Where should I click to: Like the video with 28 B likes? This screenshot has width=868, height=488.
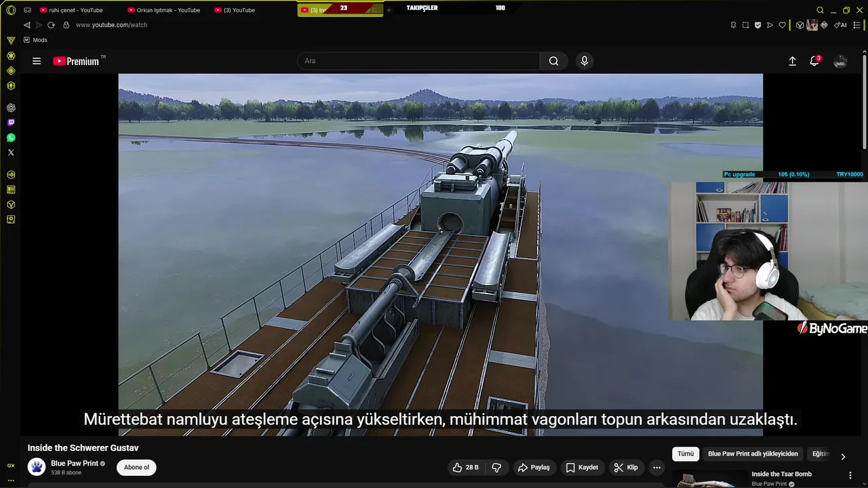[466, 468]
